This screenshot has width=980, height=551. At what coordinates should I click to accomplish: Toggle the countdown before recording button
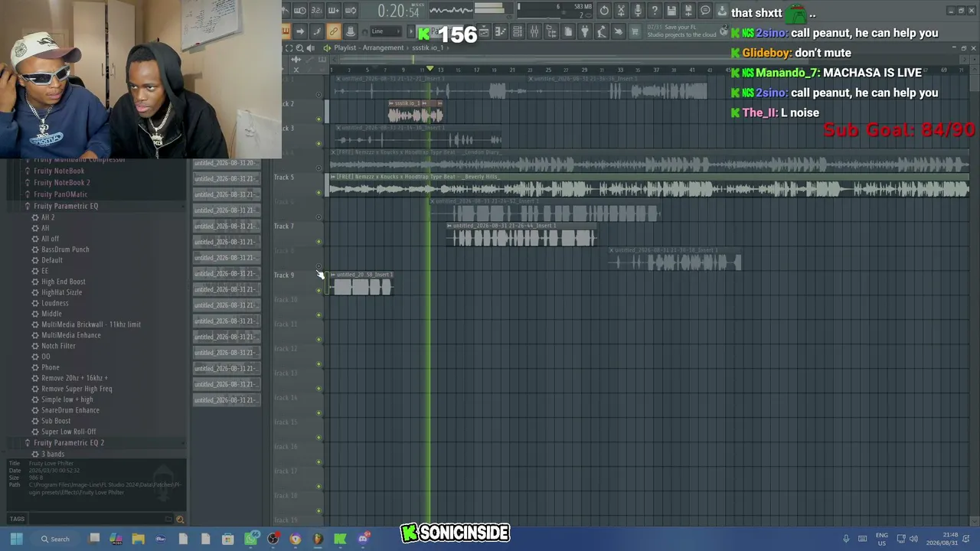pos(317,11)
